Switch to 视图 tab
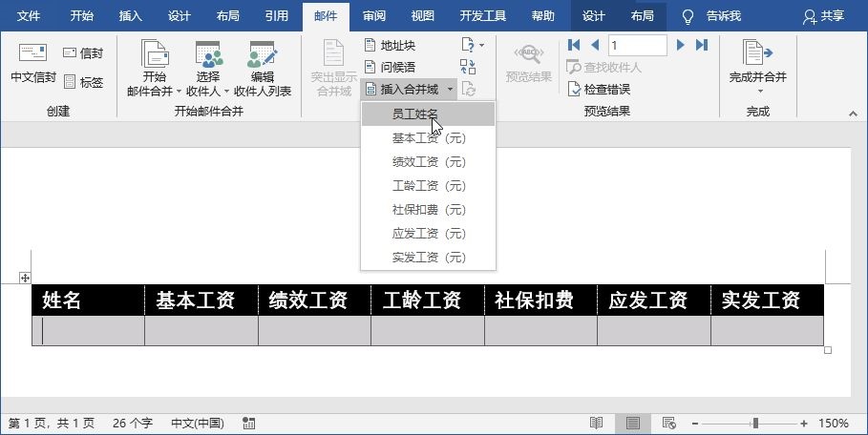 pos(422,16)
